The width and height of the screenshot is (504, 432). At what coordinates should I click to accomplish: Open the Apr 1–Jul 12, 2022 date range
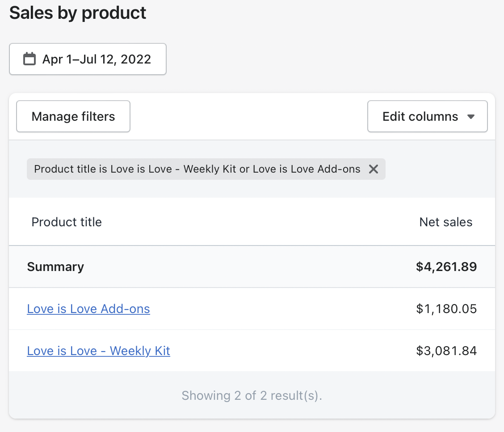[97, 59]
